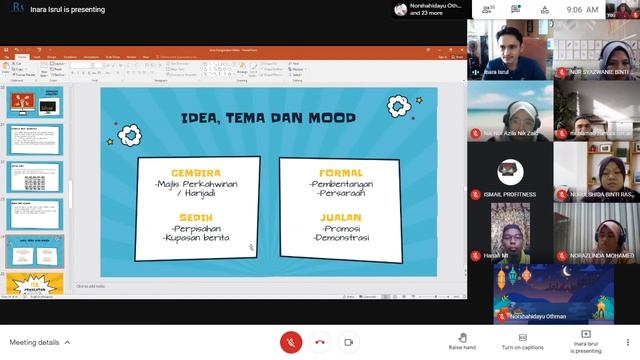
Task: Click Cut in the Clipboard group
Action: (x=17, y=63)
